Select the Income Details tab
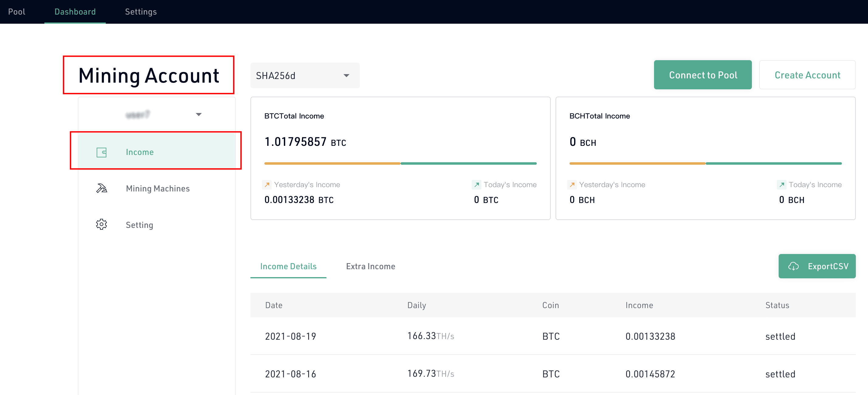 pyautogui.click(x=288, y=266)
